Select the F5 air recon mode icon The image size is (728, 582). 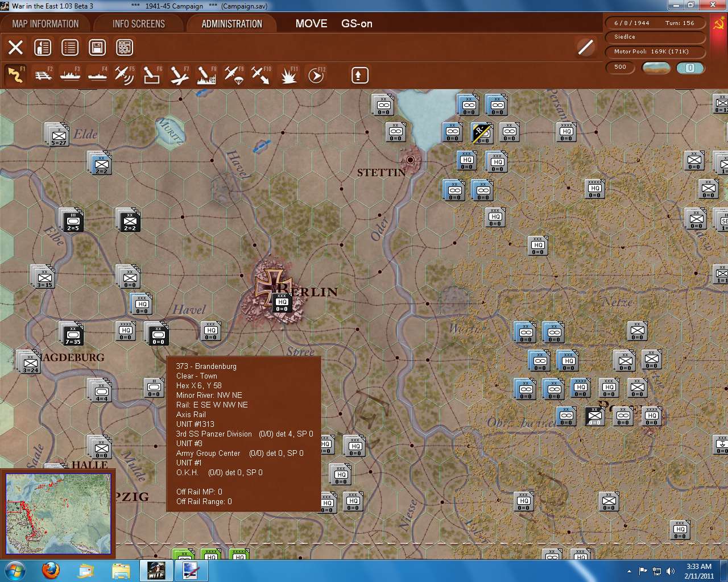tap(125, 75)
